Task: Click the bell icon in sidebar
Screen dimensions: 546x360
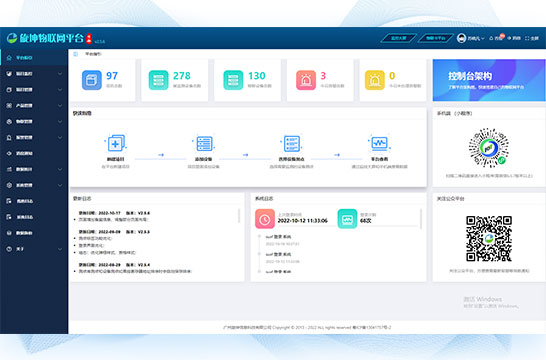Action: 9,138
